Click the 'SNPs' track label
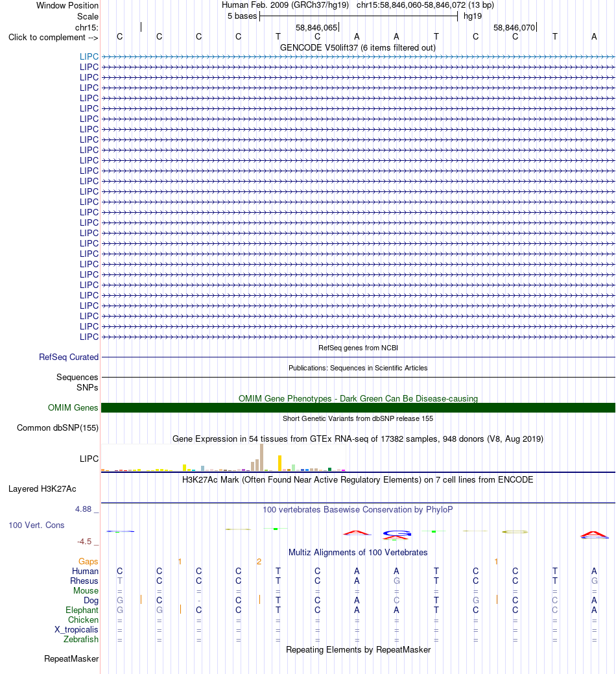The image size is (616, 674). pos(87,387)
